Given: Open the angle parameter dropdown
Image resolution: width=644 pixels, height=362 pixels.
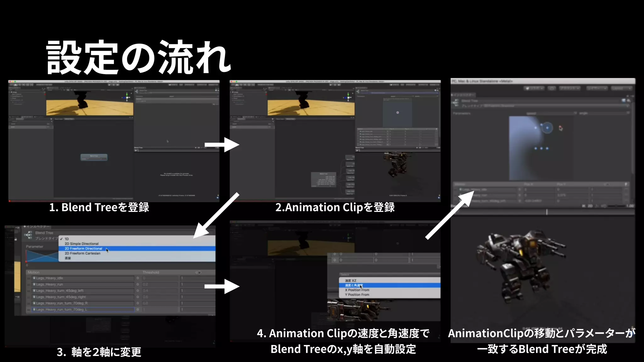Looking at the screenshot, I should coord(604,113).
